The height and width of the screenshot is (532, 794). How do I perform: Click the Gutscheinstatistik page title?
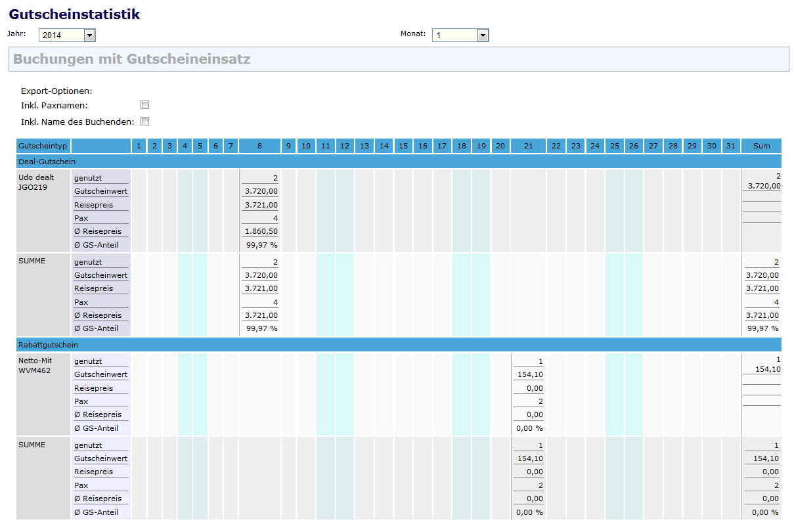74,14
